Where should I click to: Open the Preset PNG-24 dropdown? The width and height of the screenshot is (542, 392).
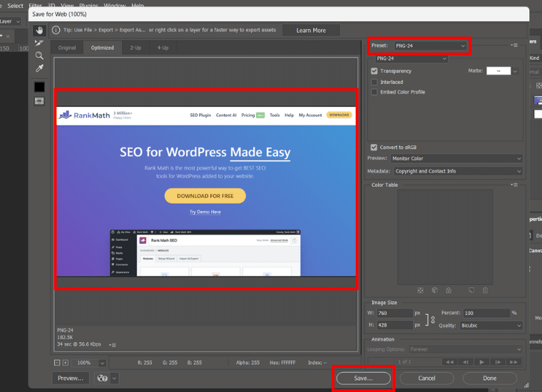(x=430, y=46)
